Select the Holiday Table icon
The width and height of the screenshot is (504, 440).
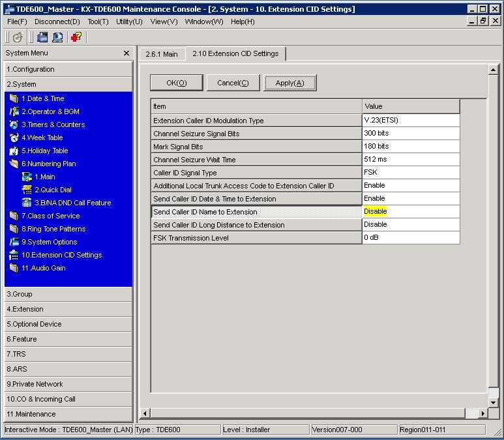pyautogui.click(x=14, y=151)
